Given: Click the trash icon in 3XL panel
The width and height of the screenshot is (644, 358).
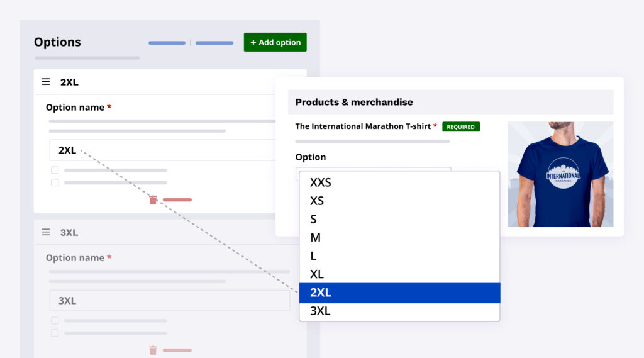Looking at the screenshot, I should 153,350.
